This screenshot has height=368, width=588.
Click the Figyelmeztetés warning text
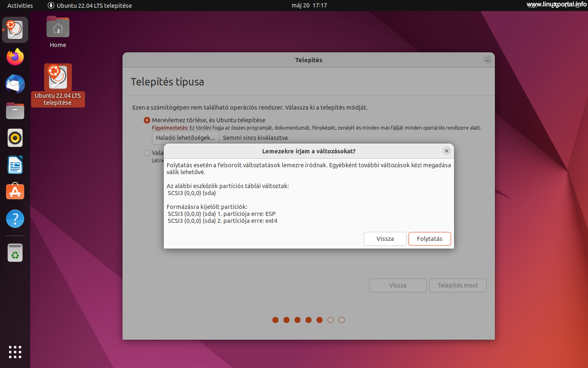point(316,128)
